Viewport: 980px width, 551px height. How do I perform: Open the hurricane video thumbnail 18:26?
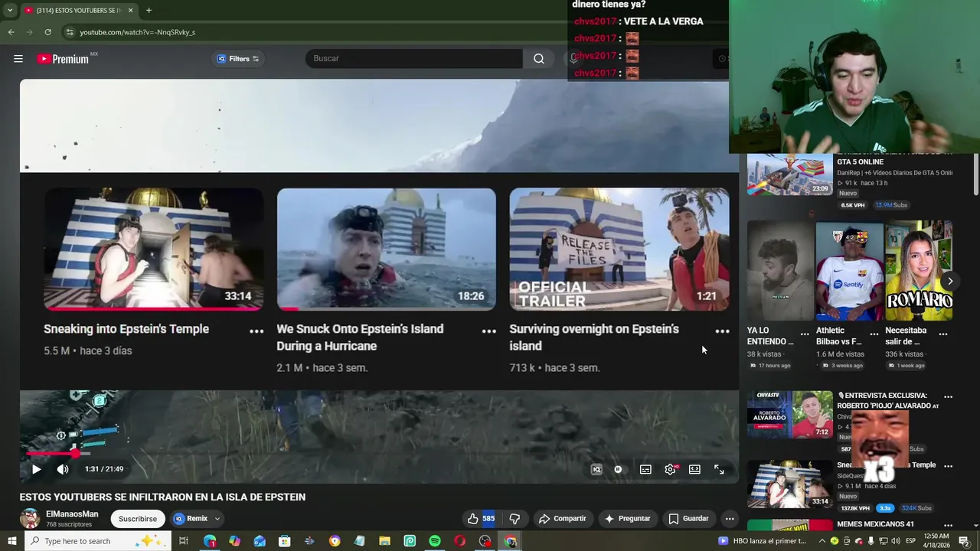pyautogui.click(x=386, y=249)
